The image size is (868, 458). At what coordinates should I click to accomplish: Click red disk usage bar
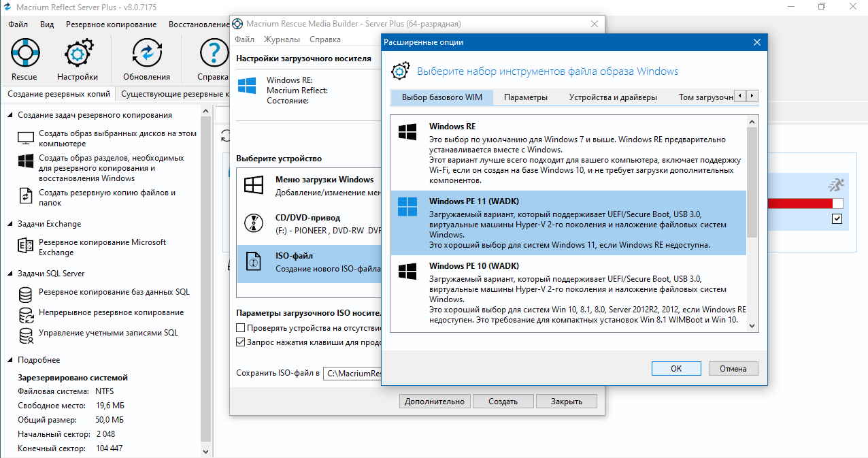[x=799, y=203]
